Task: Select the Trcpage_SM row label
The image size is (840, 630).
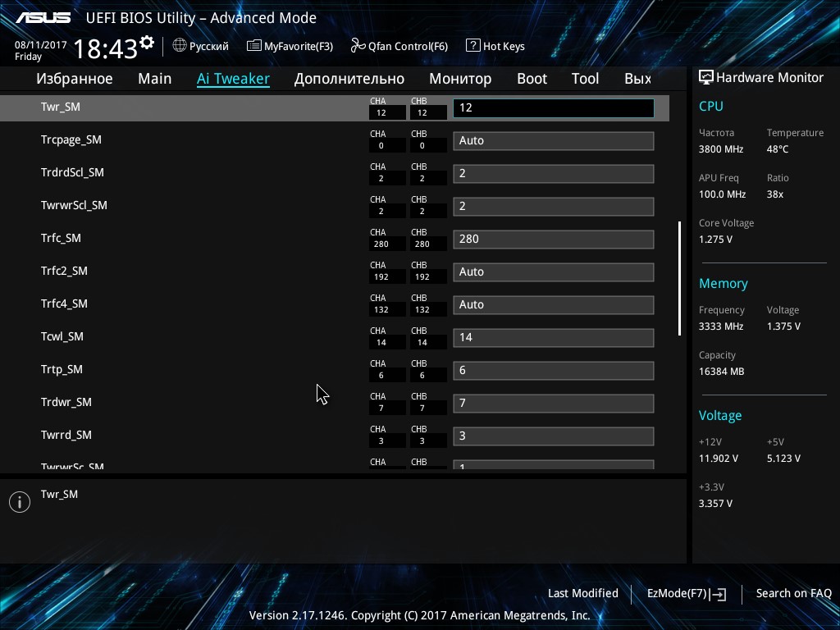Action: (71, 139)
